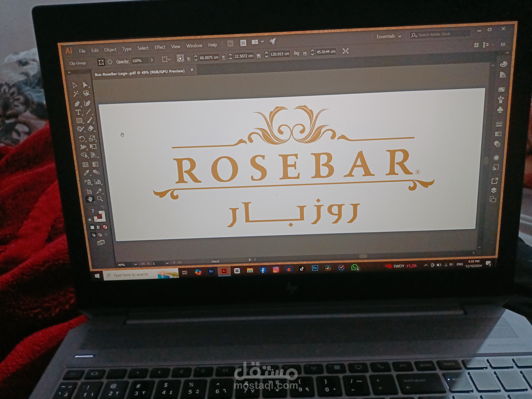The height and width of the screenshot is (399, 532).
Task: Switch to Draw Behind mode
Action: click(x=100, y=235)
